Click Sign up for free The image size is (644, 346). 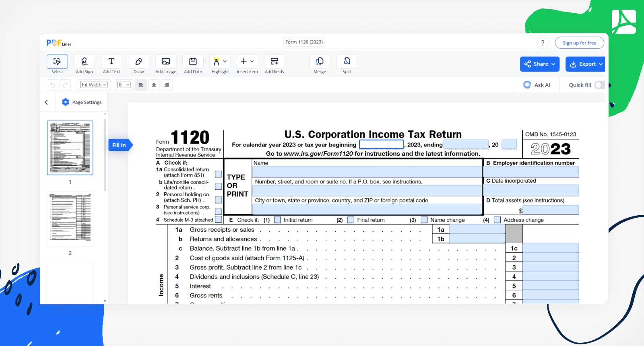coord(579,43)
